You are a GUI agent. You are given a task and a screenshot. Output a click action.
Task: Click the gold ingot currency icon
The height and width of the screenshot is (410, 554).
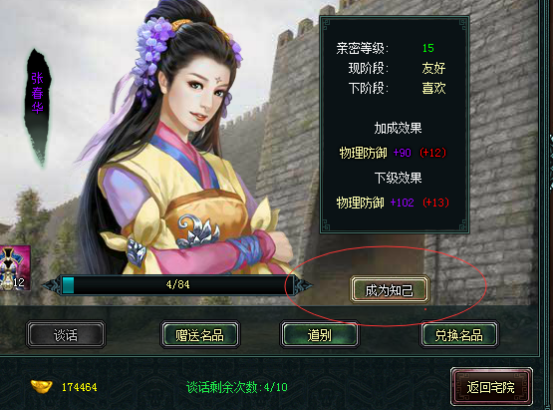(41, 386)
